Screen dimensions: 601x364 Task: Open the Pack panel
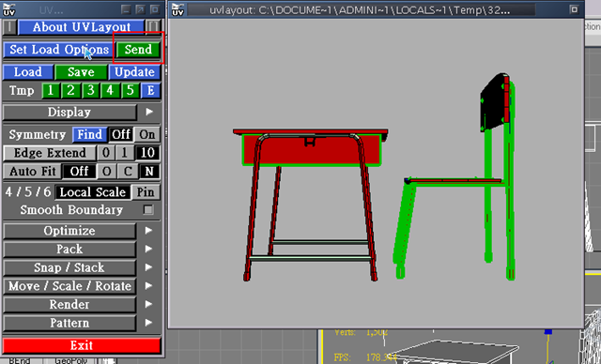tap(69, 250)
